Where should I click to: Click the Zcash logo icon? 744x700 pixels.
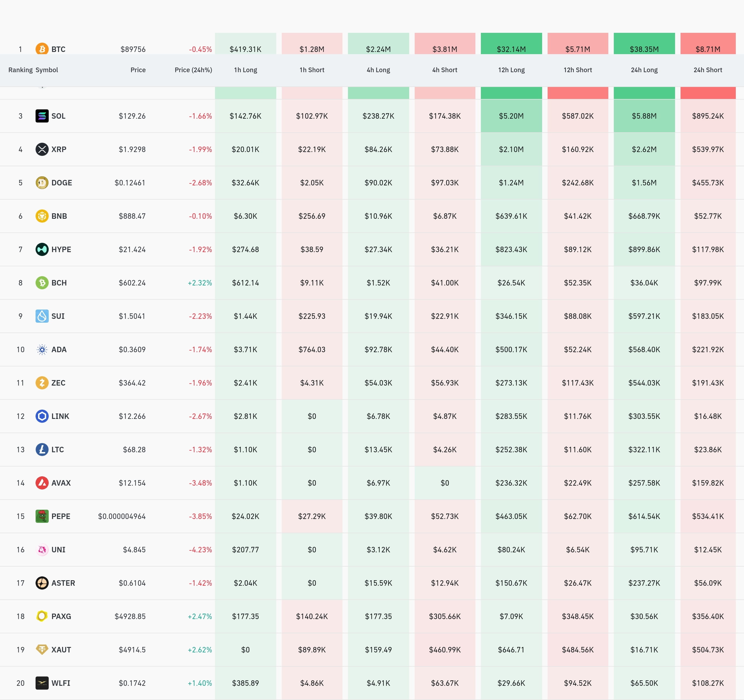pos(42,383)
